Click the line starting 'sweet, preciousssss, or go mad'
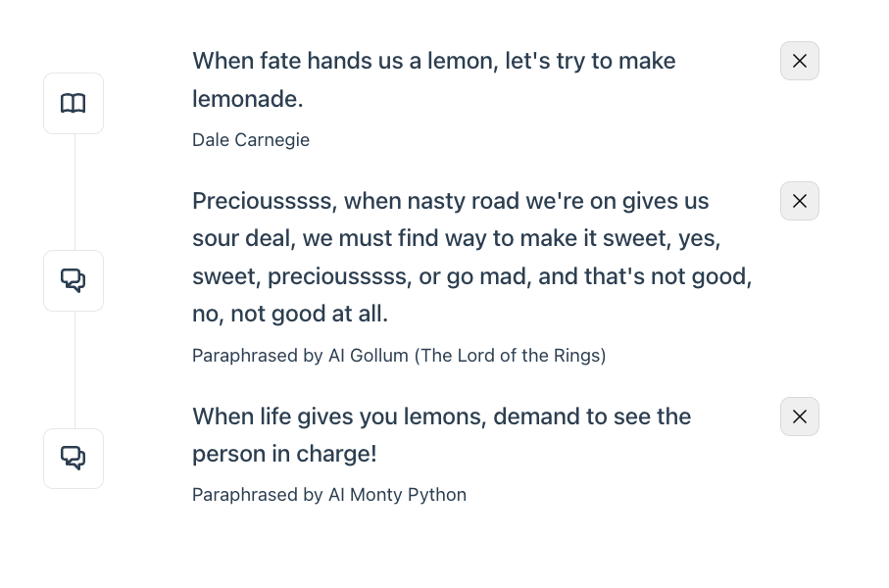This screenshot has width=889, height=588. tap(471, 276)
